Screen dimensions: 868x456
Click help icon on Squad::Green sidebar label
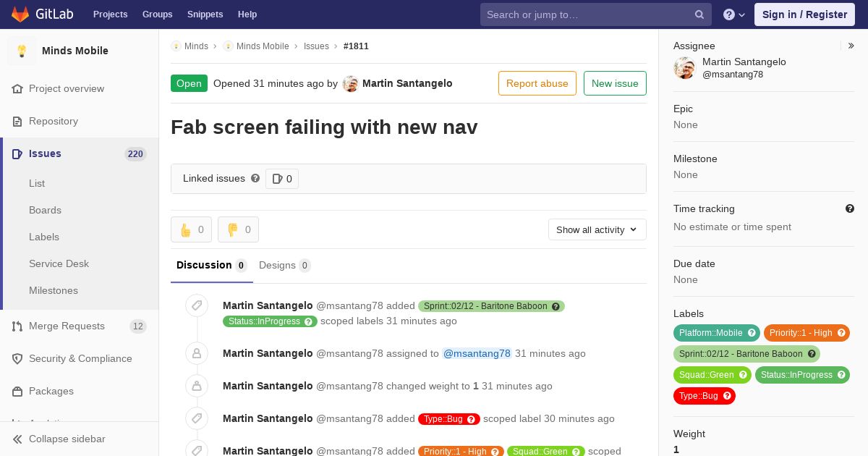pos(743,375)
